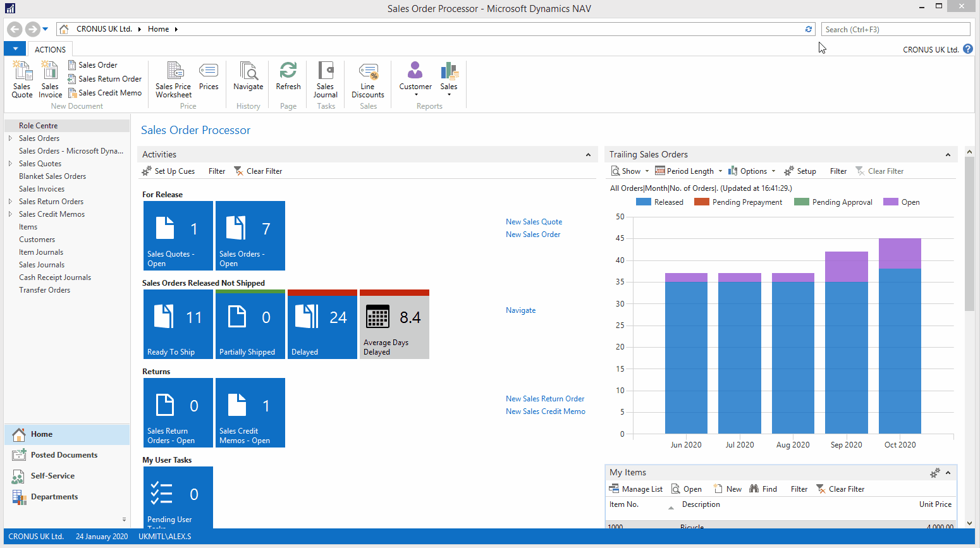Expand the Sales Return Orders tree node

point(10,201)
